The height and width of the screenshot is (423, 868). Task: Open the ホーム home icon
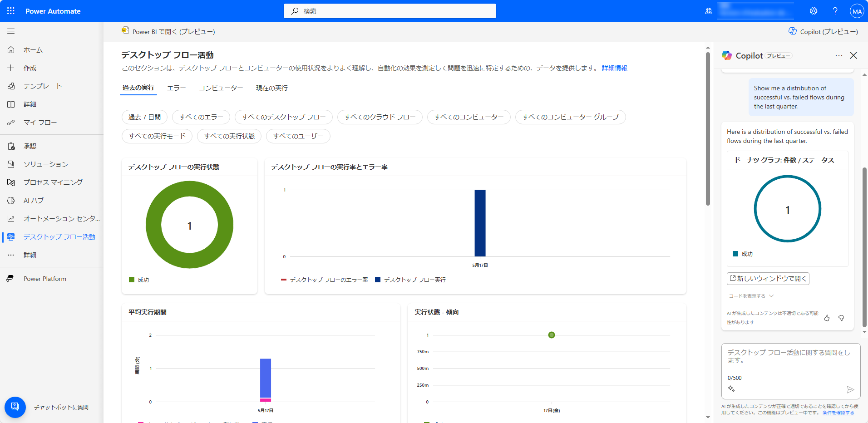pyautogui.click(x=11, y=50)
